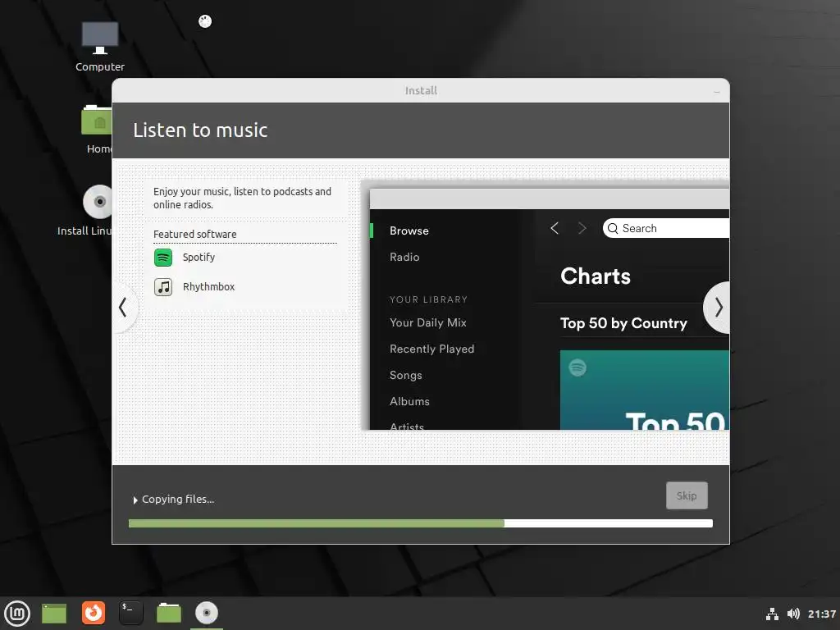Open network connections tray icon
Viewport: 840px width, 630px height.
pyautogui.click(x=772, y=614)
